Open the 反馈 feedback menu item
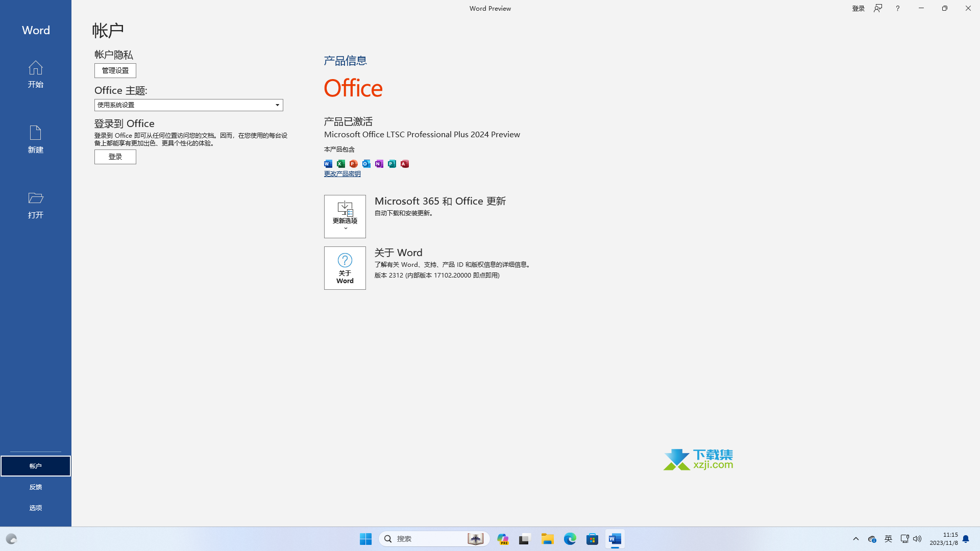Image resolution: width=980 pixels, height=551 pixels. 36,487
